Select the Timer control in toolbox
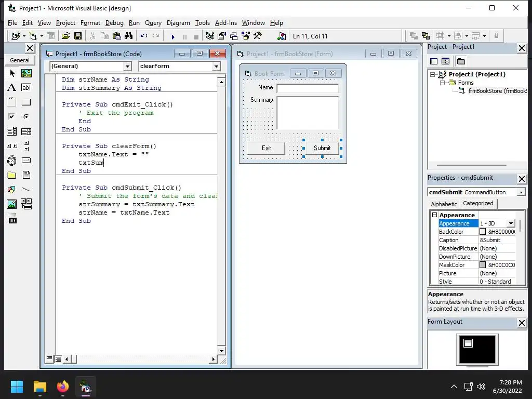Viewport: 532px width, 399px height. tap(12, 160)
